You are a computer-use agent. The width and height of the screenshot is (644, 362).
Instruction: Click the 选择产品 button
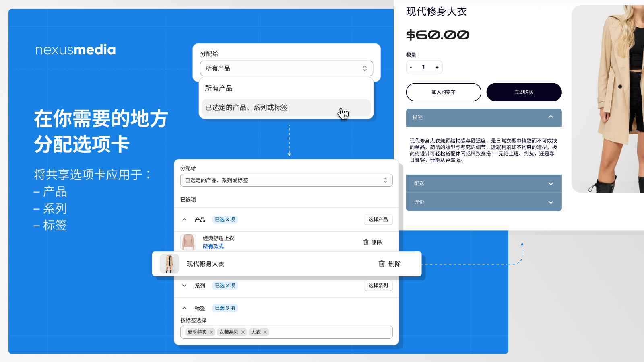click(378, 220)
